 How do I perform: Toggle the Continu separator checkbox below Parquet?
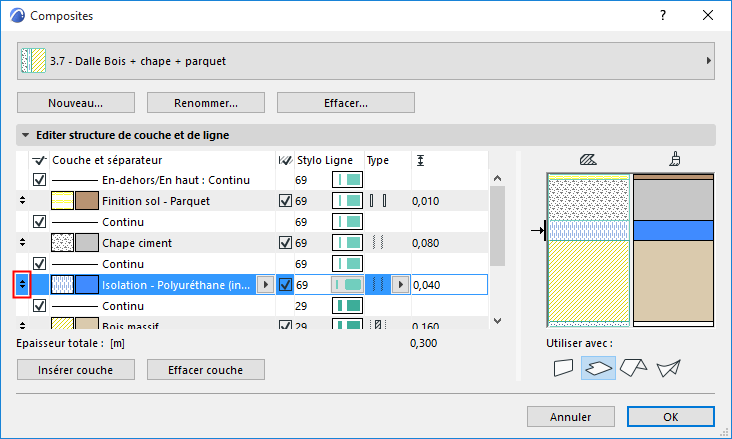40,222
